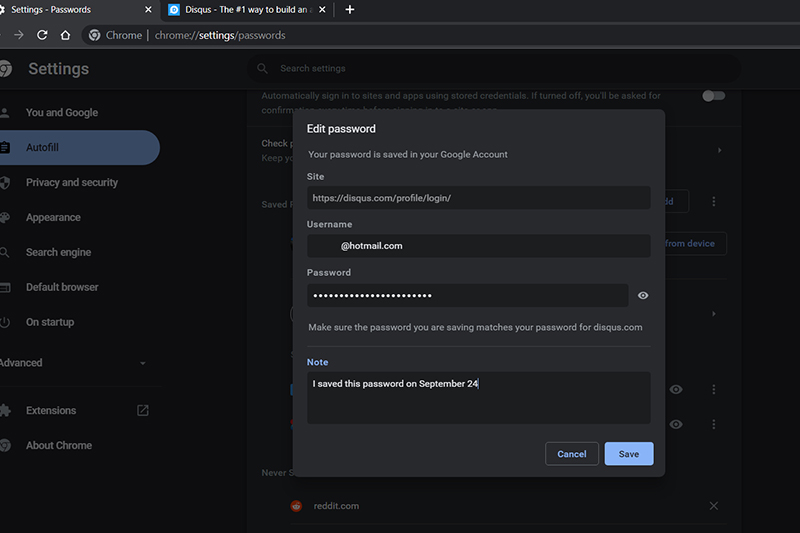Open the Default browser section
Viewport: 800px width, 533px height.
point(62,287)
